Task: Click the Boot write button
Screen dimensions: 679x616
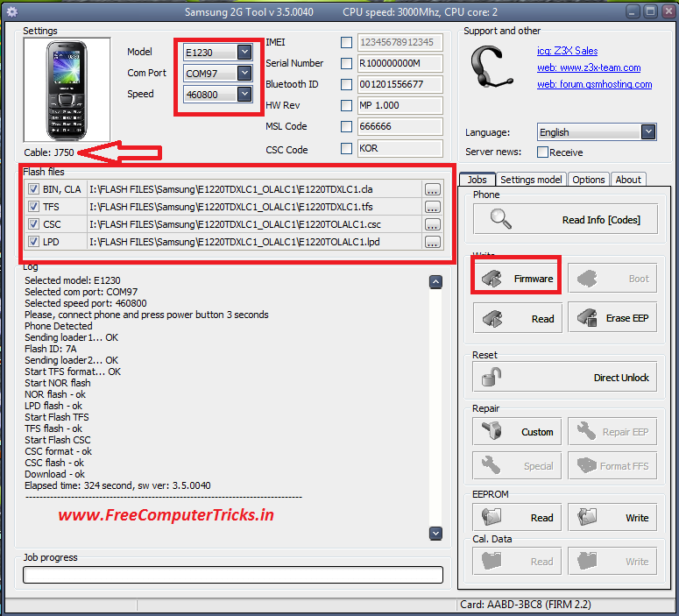Action: point(612,279)
